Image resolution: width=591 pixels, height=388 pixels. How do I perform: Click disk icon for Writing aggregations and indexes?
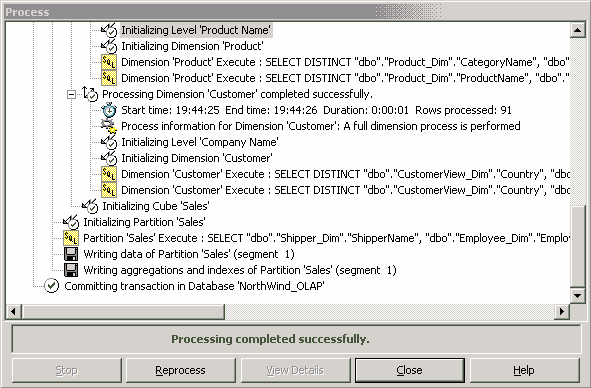71,270
